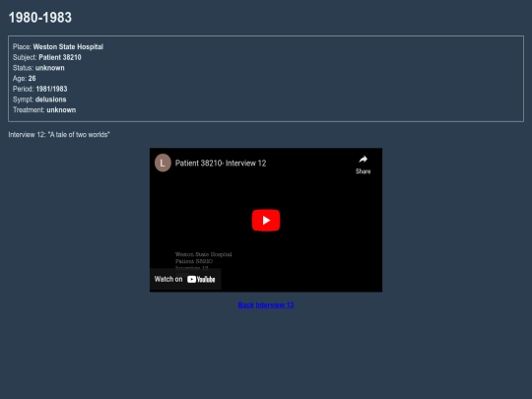Click the 1980-1983 page heading

pyautogui.click(x=40, y=18)
